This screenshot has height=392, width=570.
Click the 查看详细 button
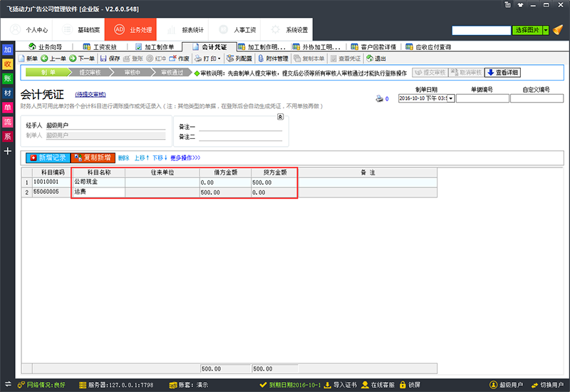[x=502, y=73]
